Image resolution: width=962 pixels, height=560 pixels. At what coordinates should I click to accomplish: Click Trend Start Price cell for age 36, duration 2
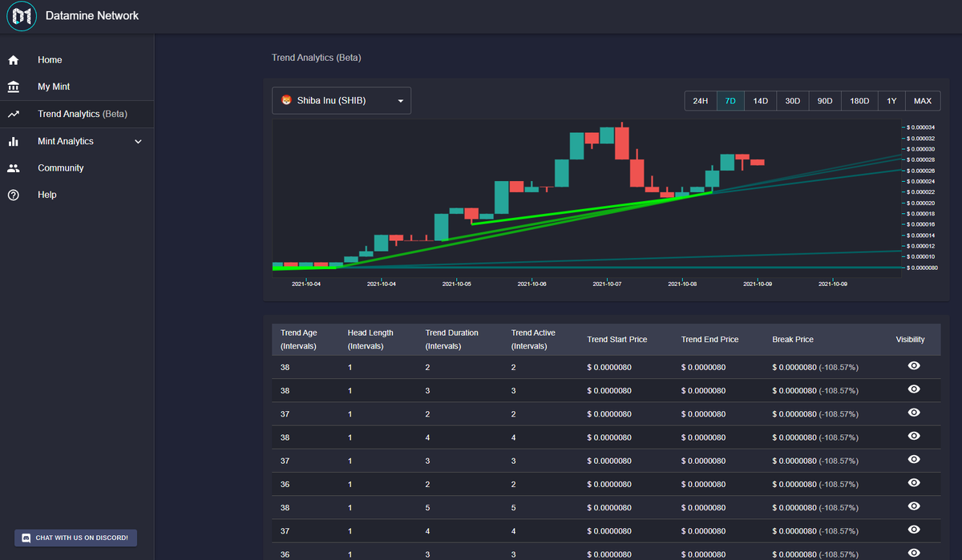(x=609, y=484)
